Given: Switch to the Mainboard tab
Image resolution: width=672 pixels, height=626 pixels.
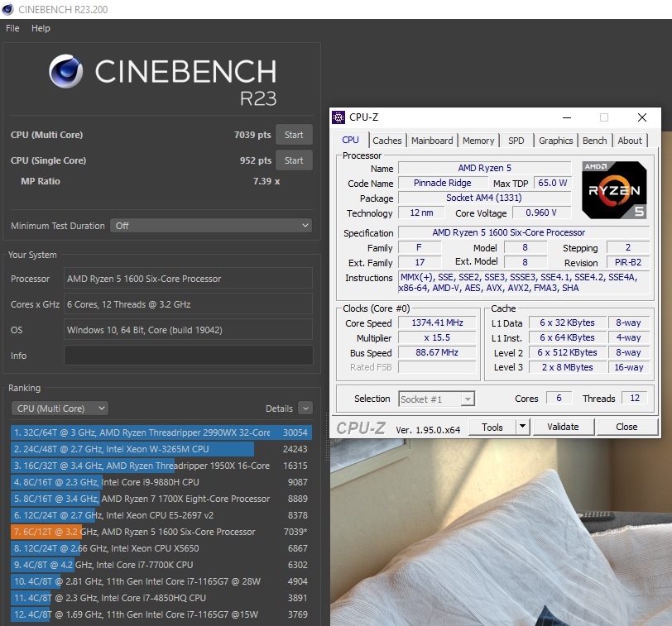Looking at the screenshot, I should coord(432,141).
